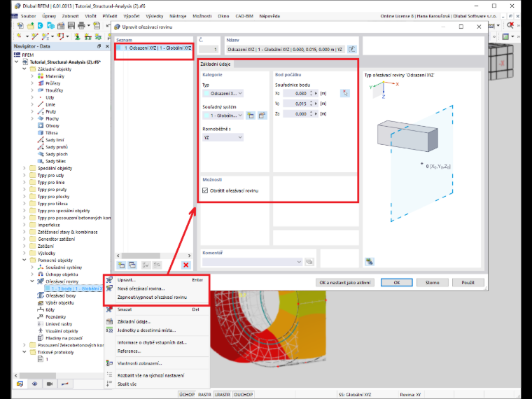
Task: Choose Smazat in context menu
Action: tap(157, 309)
